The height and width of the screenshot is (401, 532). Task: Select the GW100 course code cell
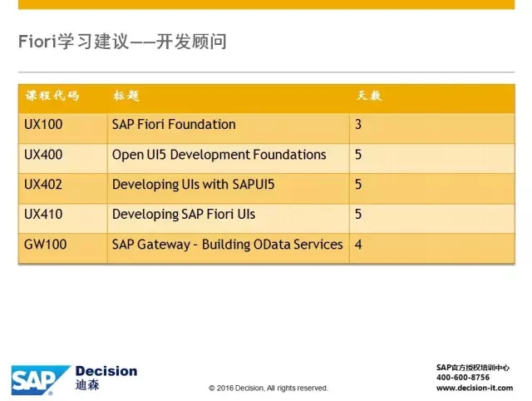(x=45, y=245)
